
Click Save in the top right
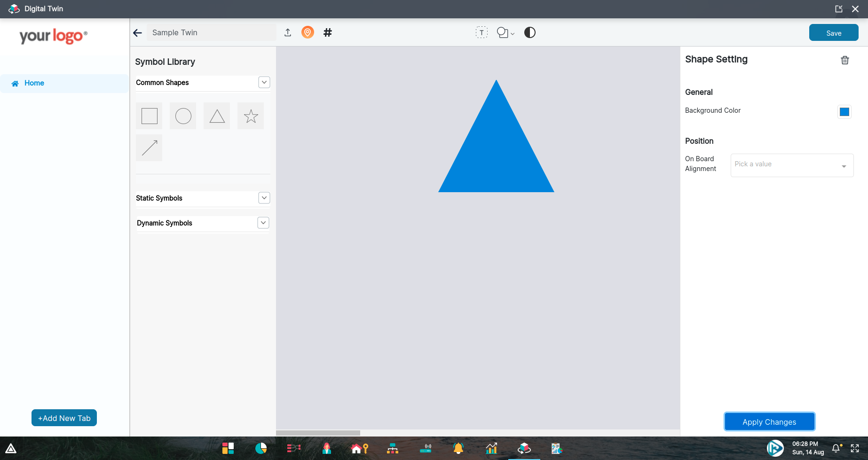point(834,32)
